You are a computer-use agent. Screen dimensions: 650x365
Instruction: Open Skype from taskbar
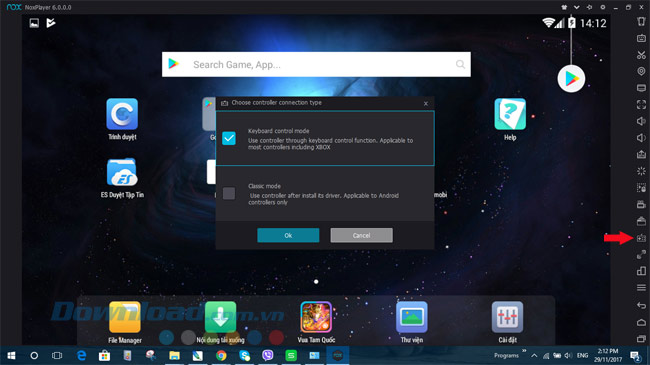click(x=245, y=355)
